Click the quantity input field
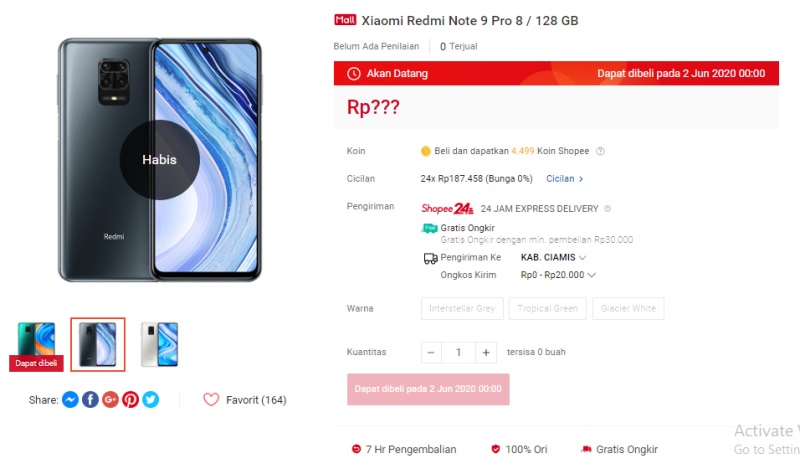Image resolution: width=800 pixels, height=469 pixels. tap(458, 352)
